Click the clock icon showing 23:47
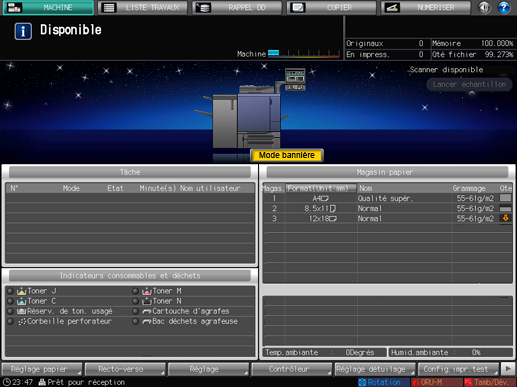 (x=7, y=382)
